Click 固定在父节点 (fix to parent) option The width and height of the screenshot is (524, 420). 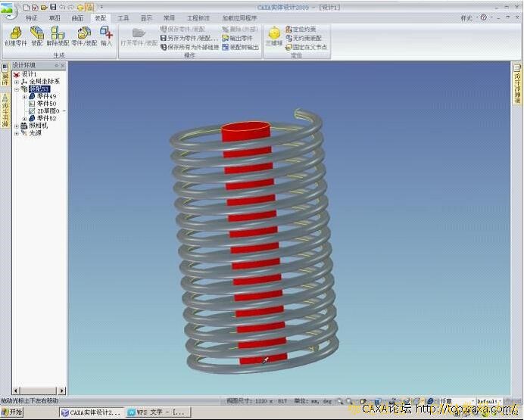click(x=307, y=46)
